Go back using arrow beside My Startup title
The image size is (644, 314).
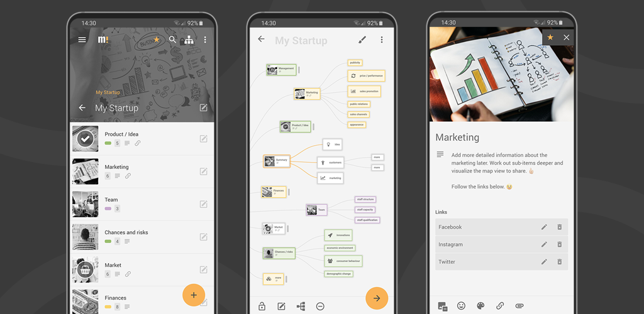82,108
